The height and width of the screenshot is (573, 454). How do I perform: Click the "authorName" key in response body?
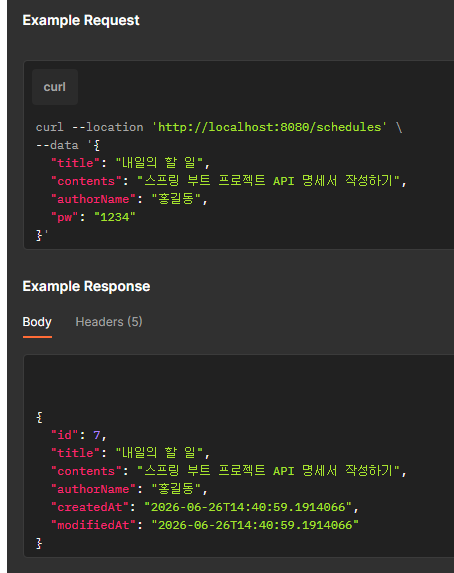point(93,489)
